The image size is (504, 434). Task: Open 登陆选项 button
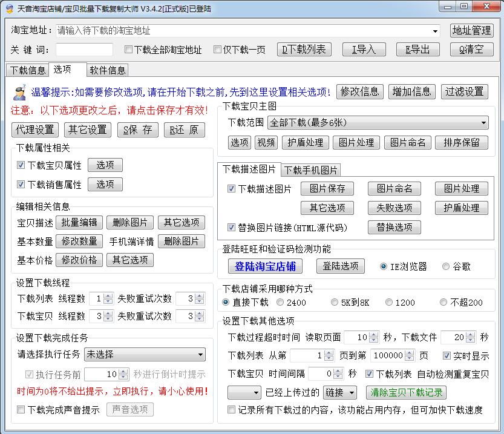pyautogui.click(x=341, y=266)
